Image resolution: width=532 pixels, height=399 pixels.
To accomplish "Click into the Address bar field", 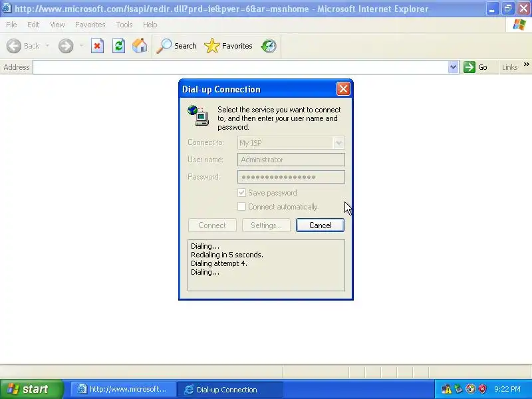I will pos(241,67).
